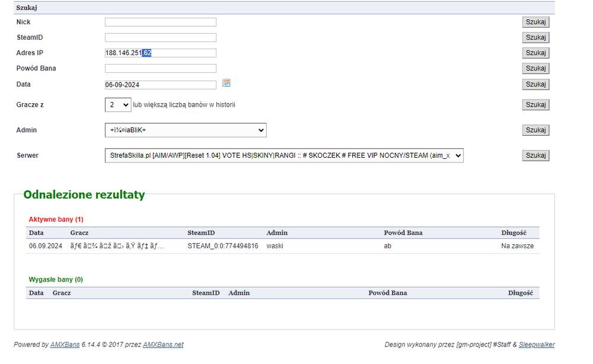Screen dimensions: 593x364
Task: Open the Serwer selection dropdown
Action: click(284, 155)
